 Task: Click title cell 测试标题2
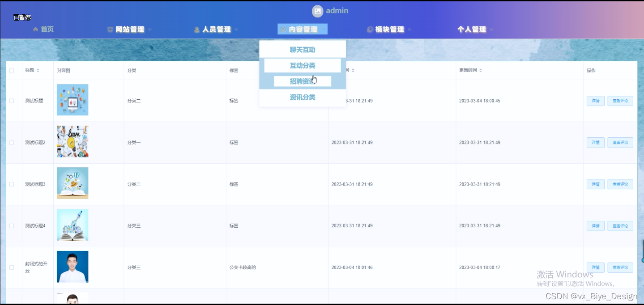coord(35,143)
